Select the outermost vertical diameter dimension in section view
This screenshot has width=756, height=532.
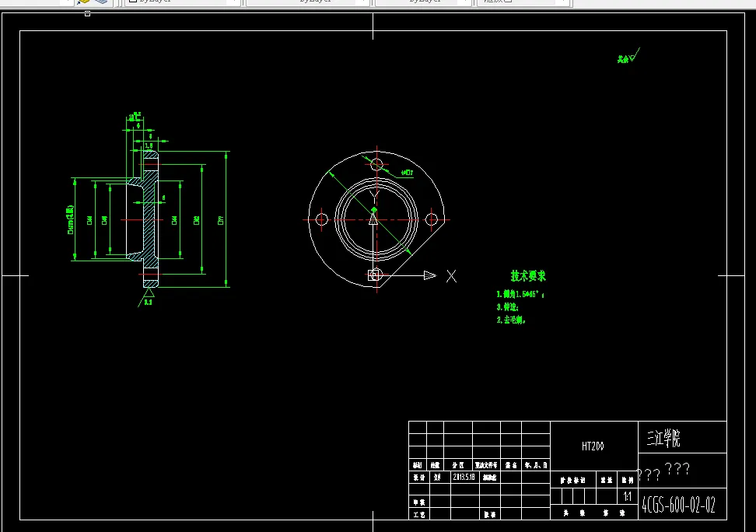(x=225, y=219)
